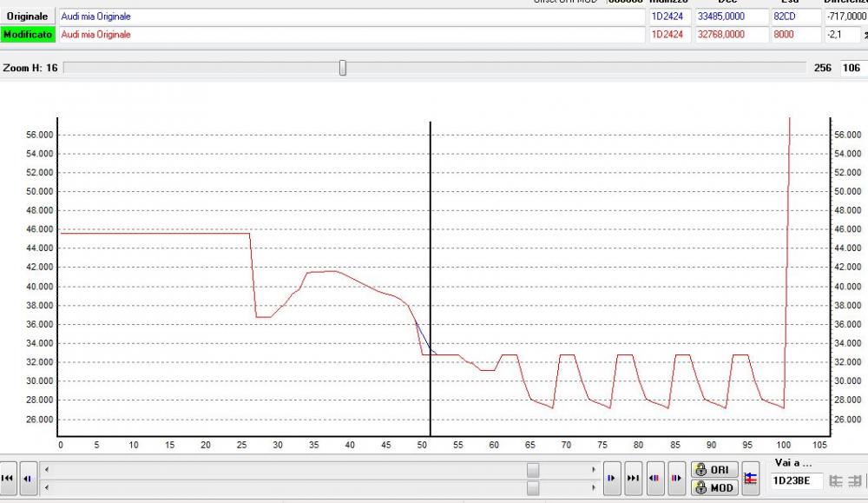Go to previous difference with red-blue left arrow

click(655, 478)
